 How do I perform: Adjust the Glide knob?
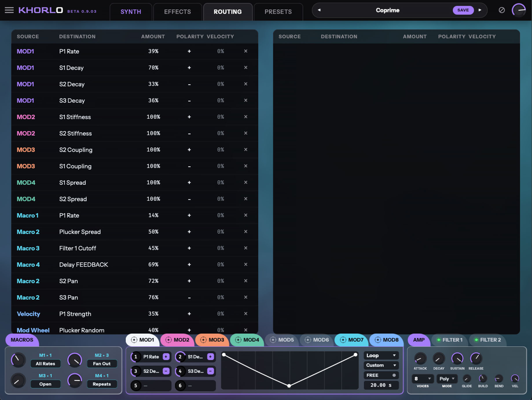[x=467, y=378]
